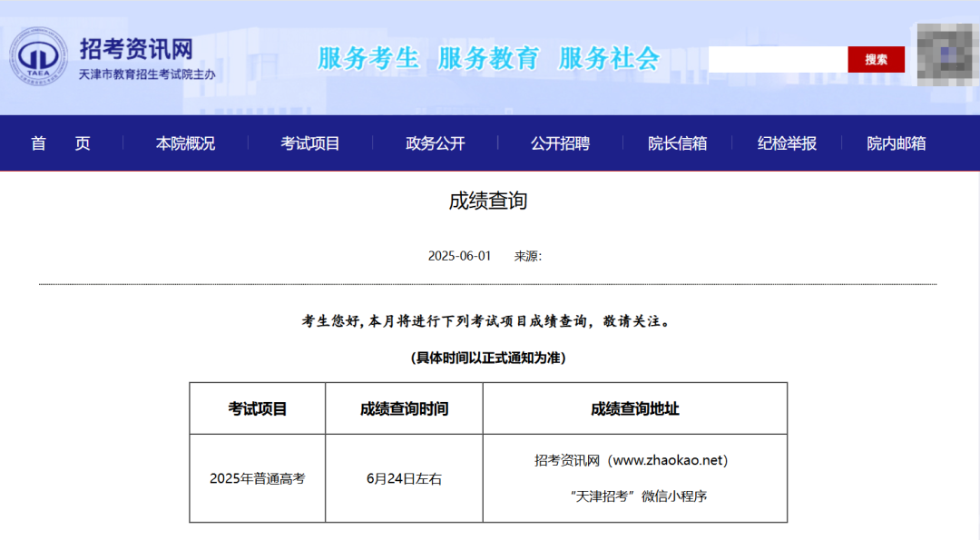Open the 首页 home menu item

(61, 143)
